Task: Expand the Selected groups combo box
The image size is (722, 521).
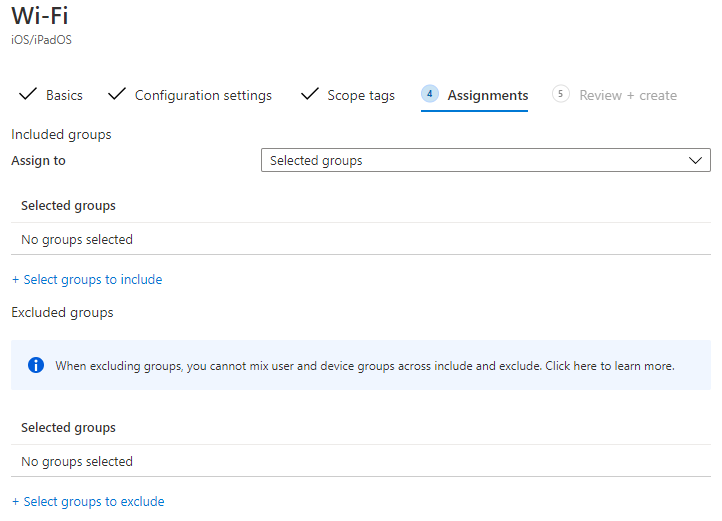Action: pyautogui.click(x=486, y=160)
